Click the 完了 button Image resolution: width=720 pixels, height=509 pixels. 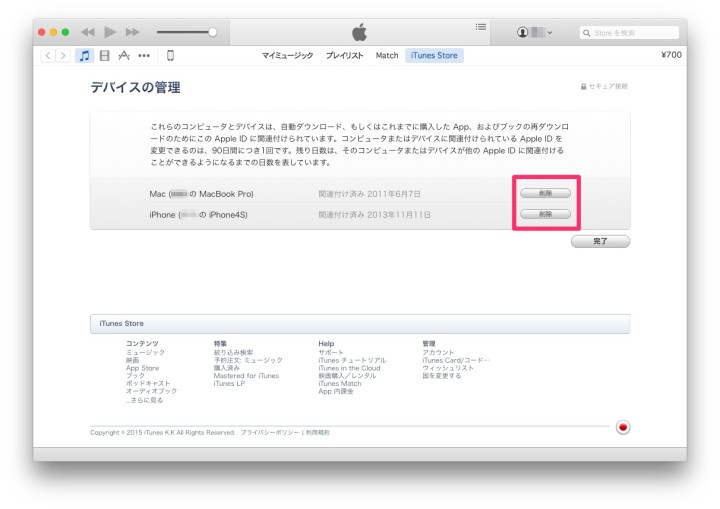pyautogui.click(x=600, y=241)
